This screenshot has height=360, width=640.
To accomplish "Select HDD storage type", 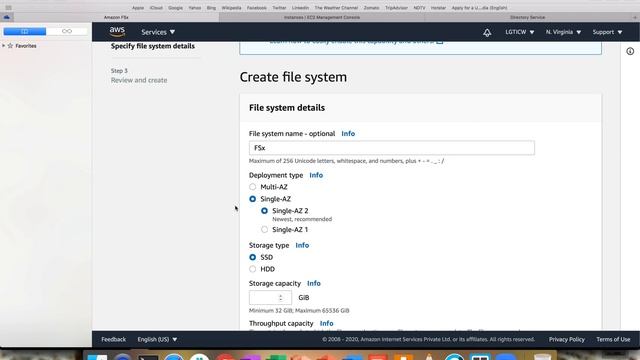I will point(253,269).
